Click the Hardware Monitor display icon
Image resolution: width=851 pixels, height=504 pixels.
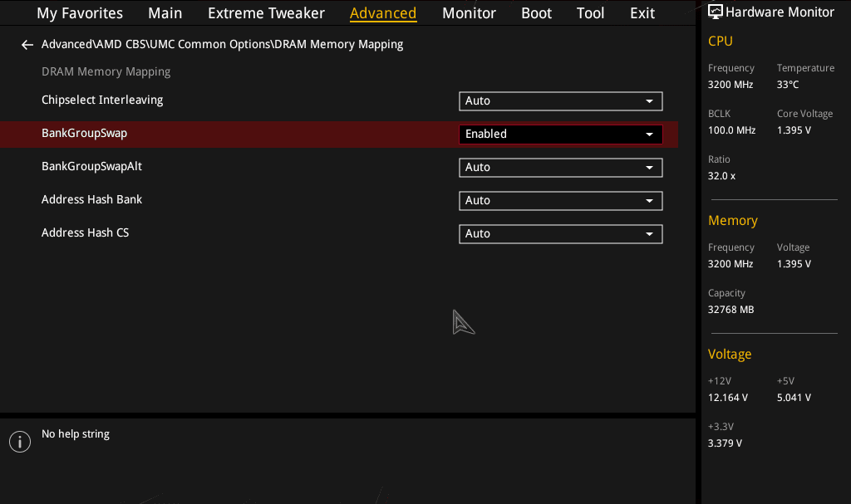click(x=715, y=12)
